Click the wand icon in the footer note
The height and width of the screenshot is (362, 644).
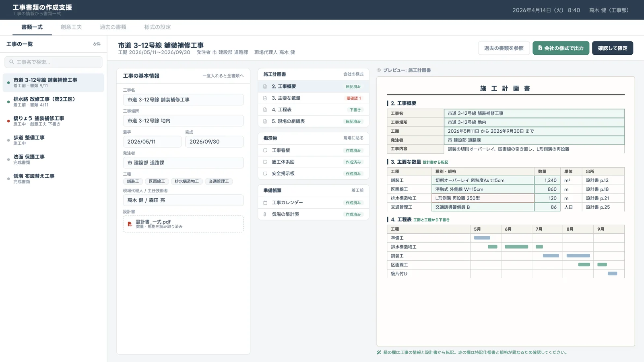379,352
